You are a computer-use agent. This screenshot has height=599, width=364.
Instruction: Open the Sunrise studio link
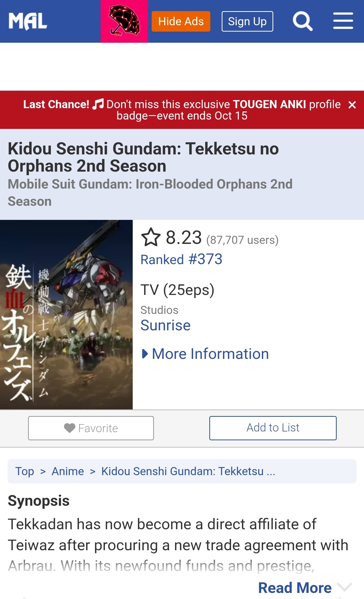165,325
